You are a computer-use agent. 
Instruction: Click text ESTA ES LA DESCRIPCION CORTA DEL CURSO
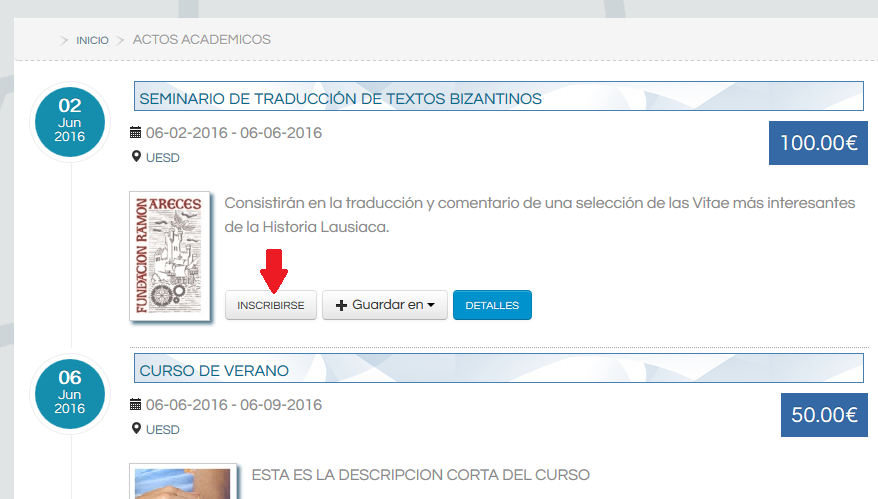tap(421, 475)
